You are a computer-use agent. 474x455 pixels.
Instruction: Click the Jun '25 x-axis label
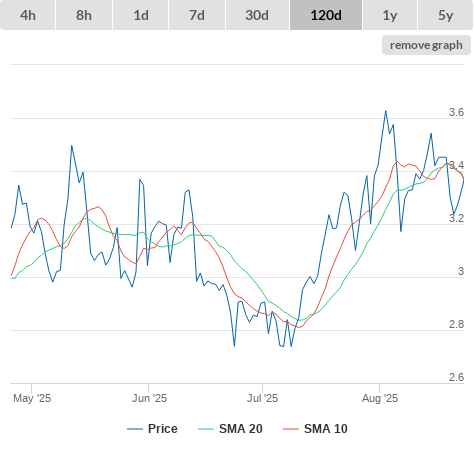pos(149,398)
